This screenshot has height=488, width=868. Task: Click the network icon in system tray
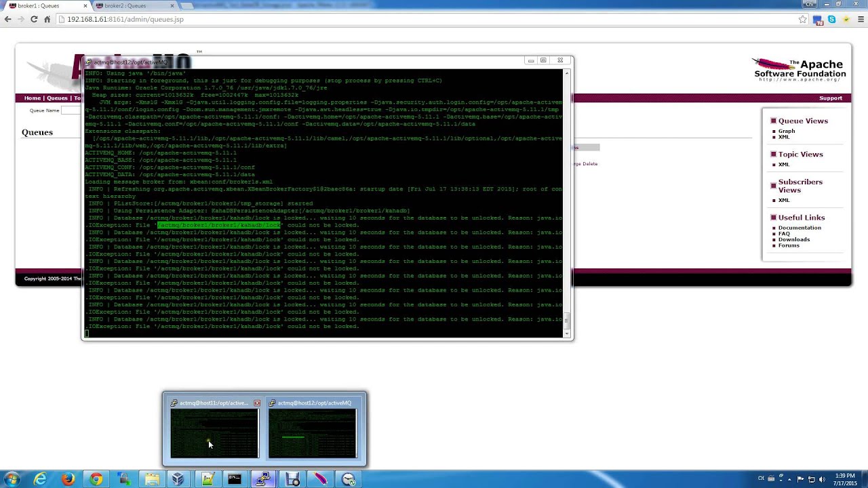[812, 479]
